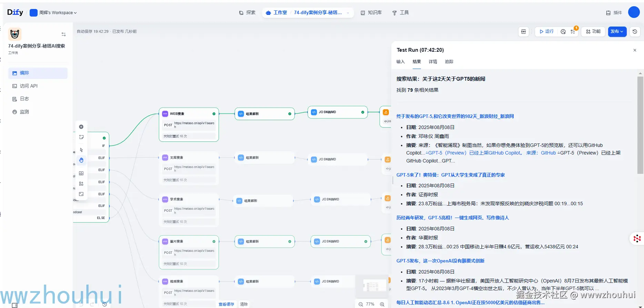The image size is (644, 308).
Task: Switch to the 结果 tab
Action: pos(417,62)
